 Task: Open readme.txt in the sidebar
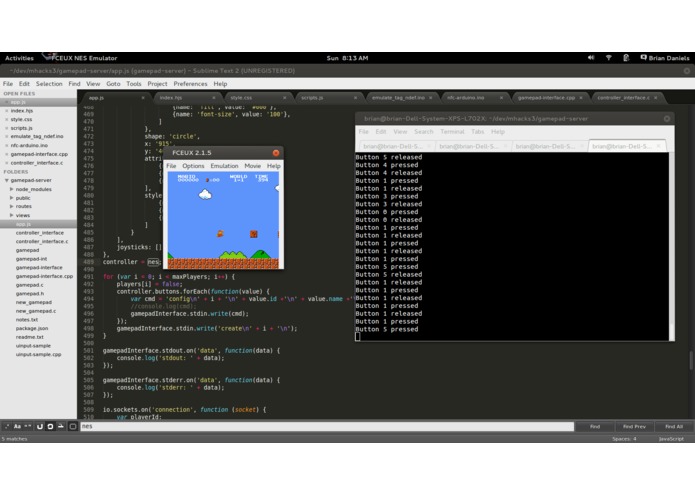coord(30,337)
